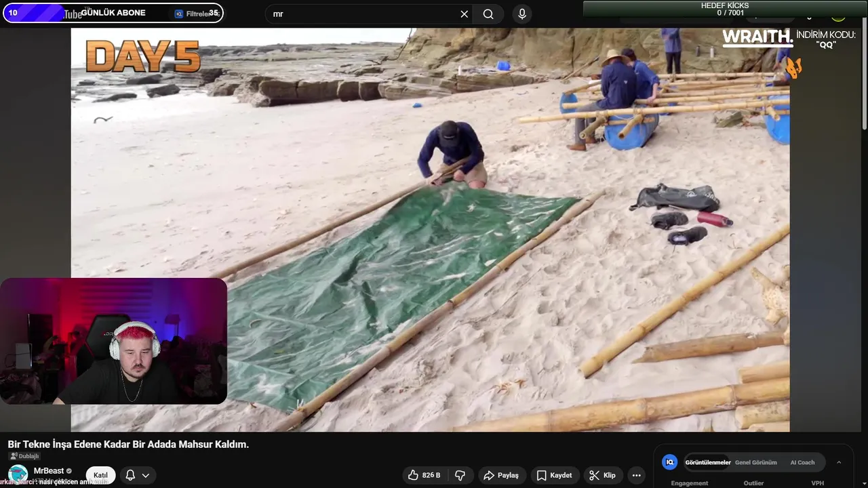This screenshot has width=868, height=488.
Task: Open the MrBeast channel avatar
Action: 18,474
